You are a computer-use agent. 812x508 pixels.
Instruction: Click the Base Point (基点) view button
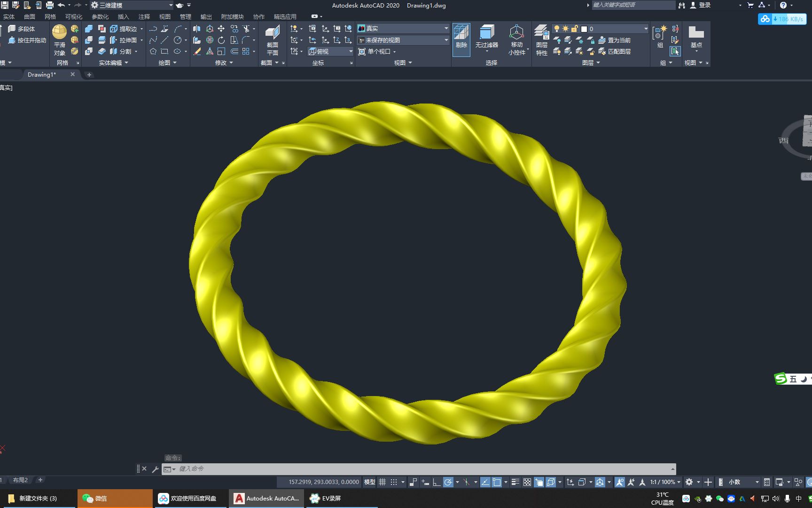pyautogui.click(x=696, y=38)
